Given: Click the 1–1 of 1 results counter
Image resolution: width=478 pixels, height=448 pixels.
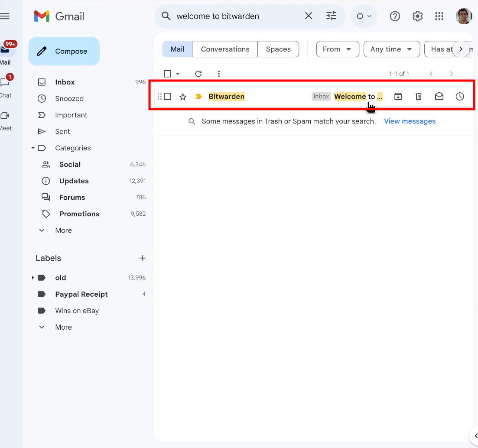Looking at the screenshot, I should (x=399, y=74).
